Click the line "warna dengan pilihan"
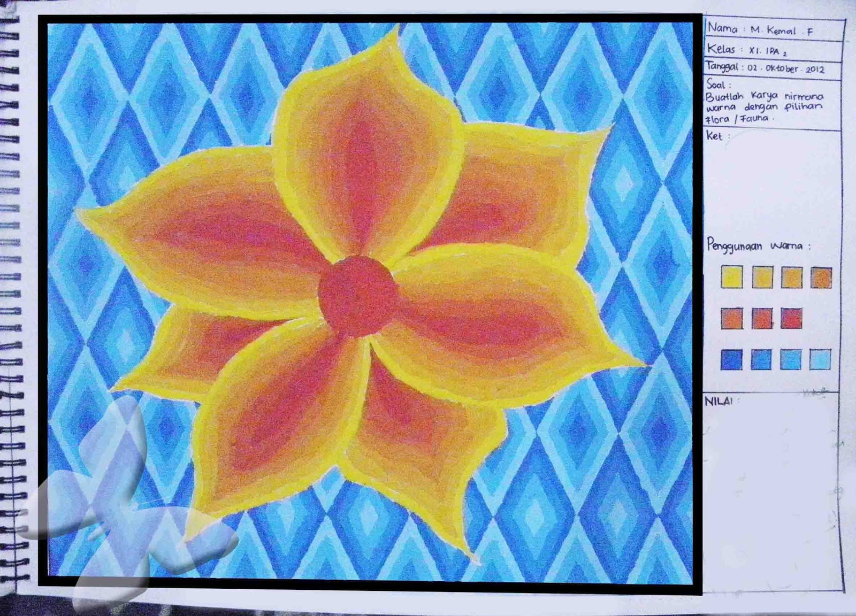Screen dimensions: 856x616 point(764,106)
